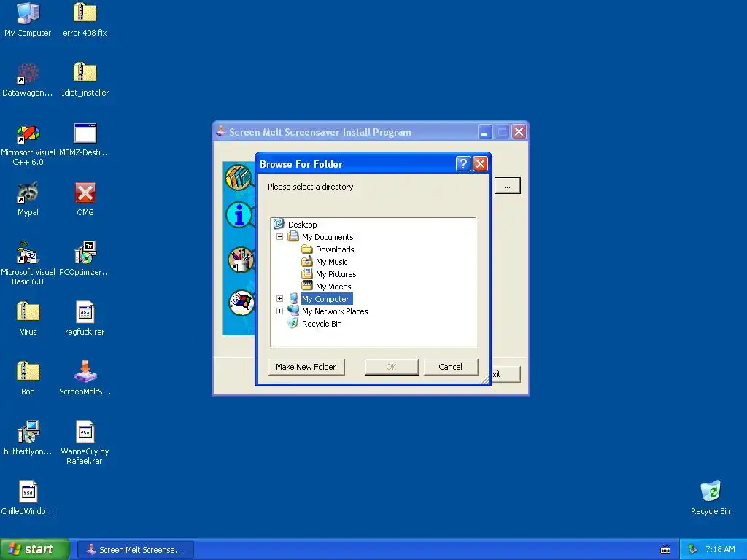Click the Windows flag icon in installer sidebar
This screenshot has width=747, height=560.
[x=241, y=303]
